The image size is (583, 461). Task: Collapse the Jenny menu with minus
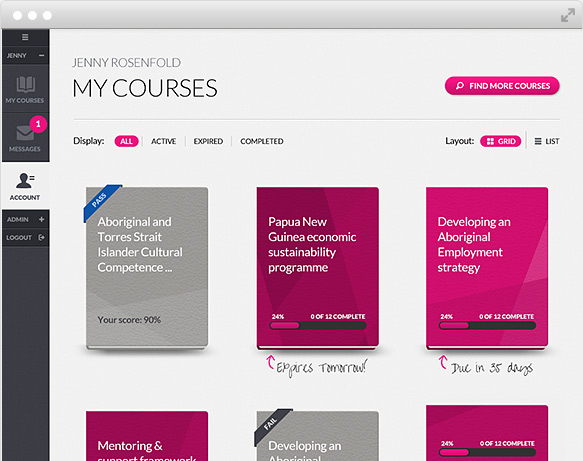(x=41, y=55)
